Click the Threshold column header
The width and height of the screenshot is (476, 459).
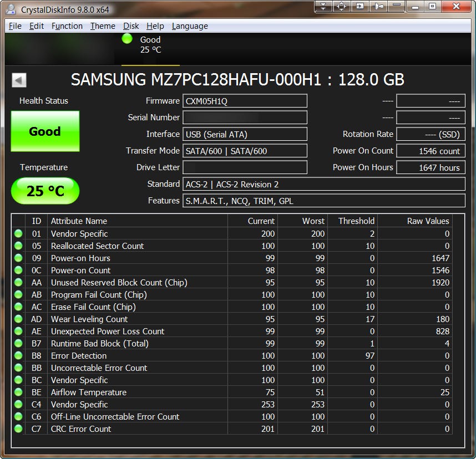(352, 221)
